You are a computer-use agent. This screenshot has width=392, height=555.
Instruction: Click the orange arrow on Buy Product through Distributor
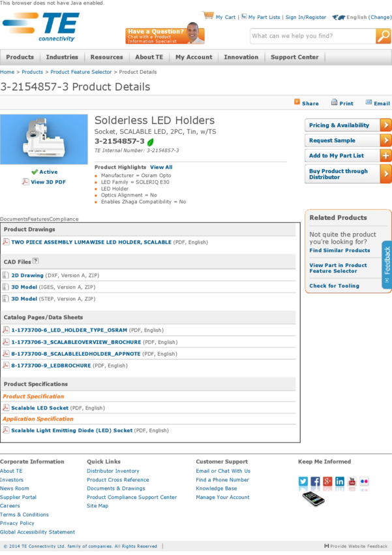(x=385, y=174)
